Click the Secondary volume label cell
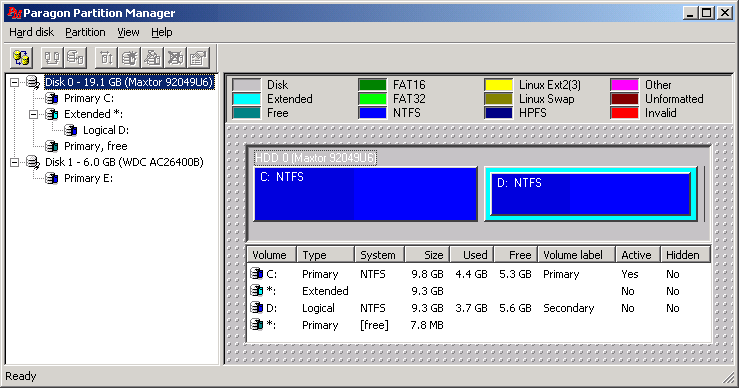Image resolution: width=739 pixels, height=388 pixels. (x=568, y=308)
